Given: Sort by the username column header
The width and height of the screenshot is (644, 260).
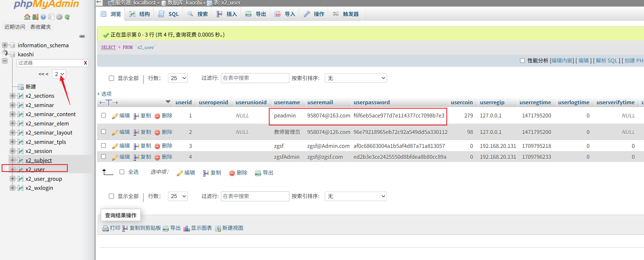Looking at the screenshot, I should (287, 103).
